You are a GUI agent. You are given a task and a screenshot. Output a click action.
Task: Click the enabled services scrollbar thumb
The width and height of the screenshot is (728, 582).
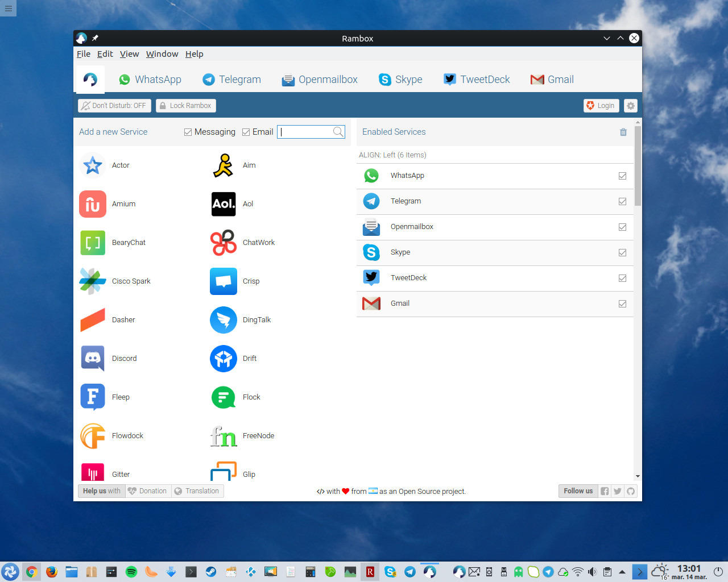pyautogui.click(x=638, y=165)
